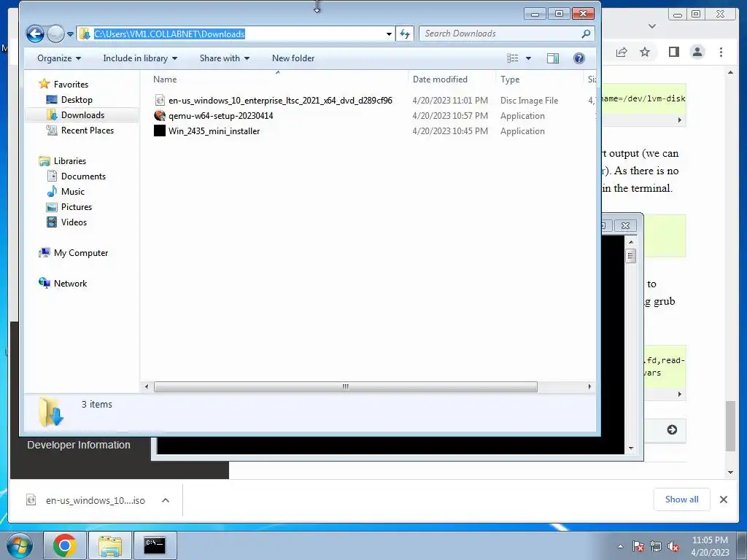Open the taskbar clock and date
The height and width of the screenshot is (560, 747).
click(710, 546)
